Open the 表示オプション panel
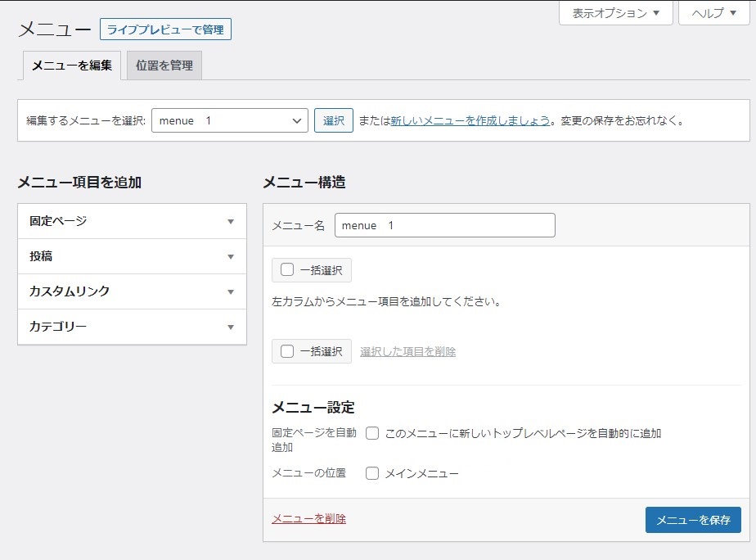 click(x=615, y=13)
